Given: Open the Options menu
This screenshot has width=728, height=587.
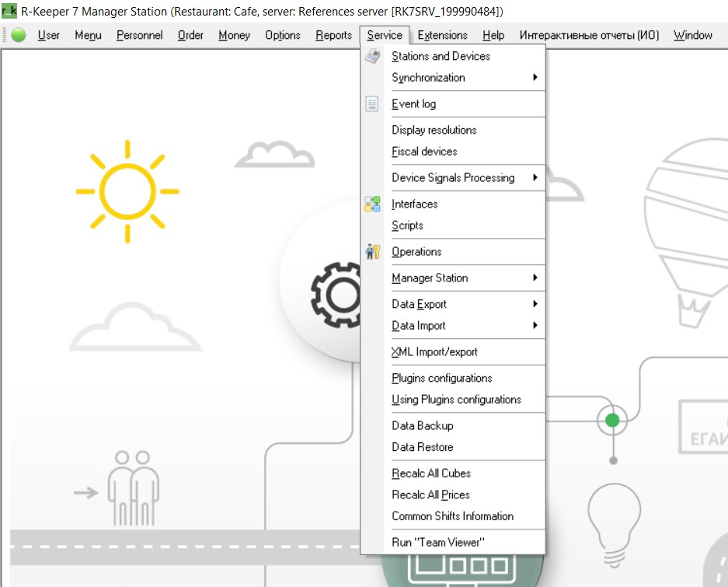Looking at the screenshot, I should [x=283, y=35].
